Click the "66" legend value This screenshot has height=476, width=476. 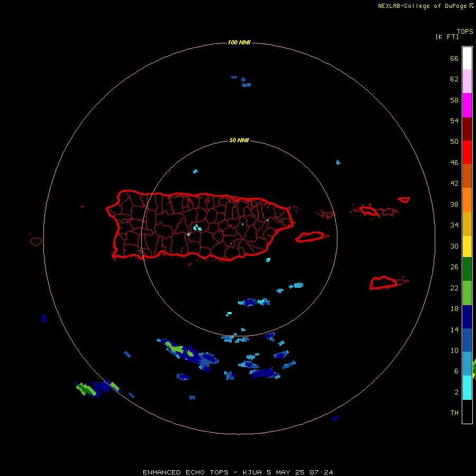click(454, 59)
